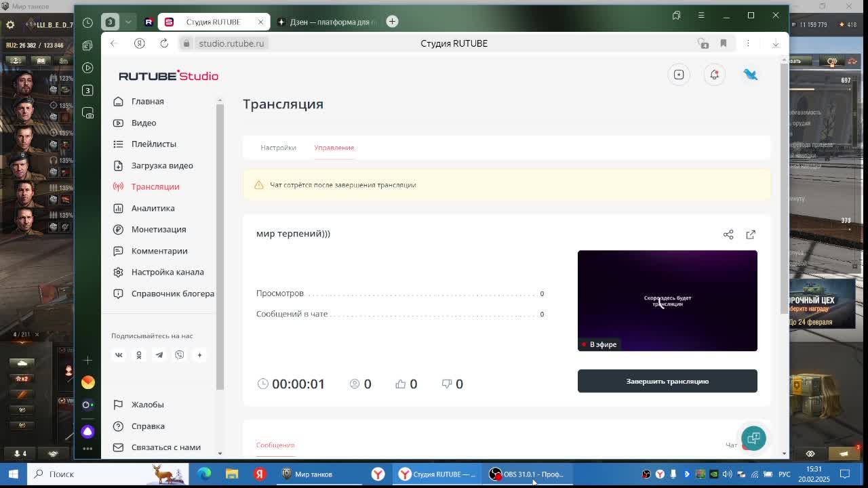Switch to the Дзен browser tab
868x488 pixels.
pyautogui.click(x=326, y=22)
